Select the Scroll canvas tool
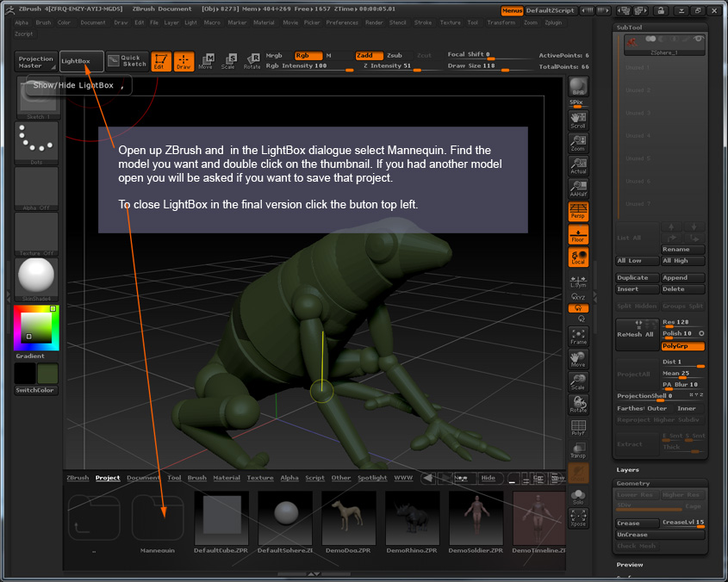 tap(578, 121)
